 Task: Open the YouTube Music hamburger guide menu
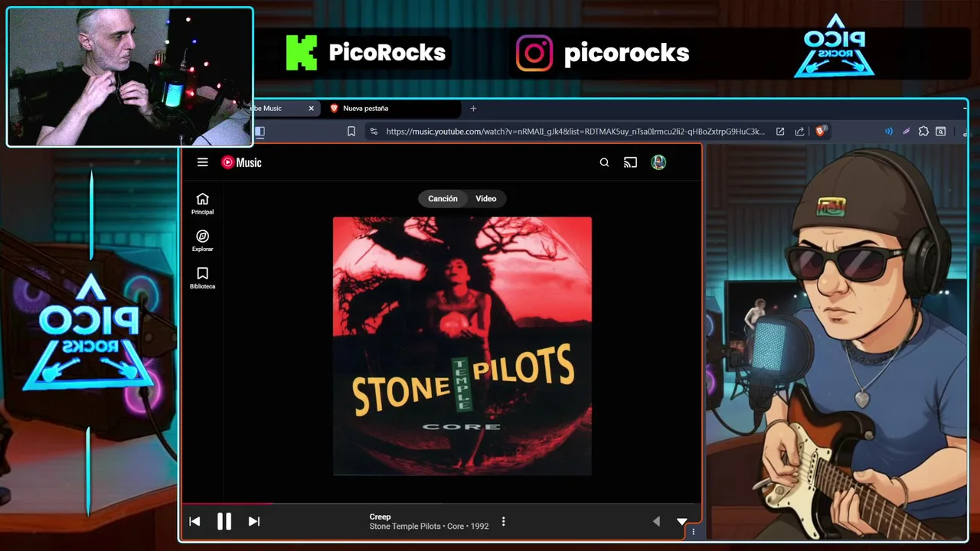pos(202,162)
